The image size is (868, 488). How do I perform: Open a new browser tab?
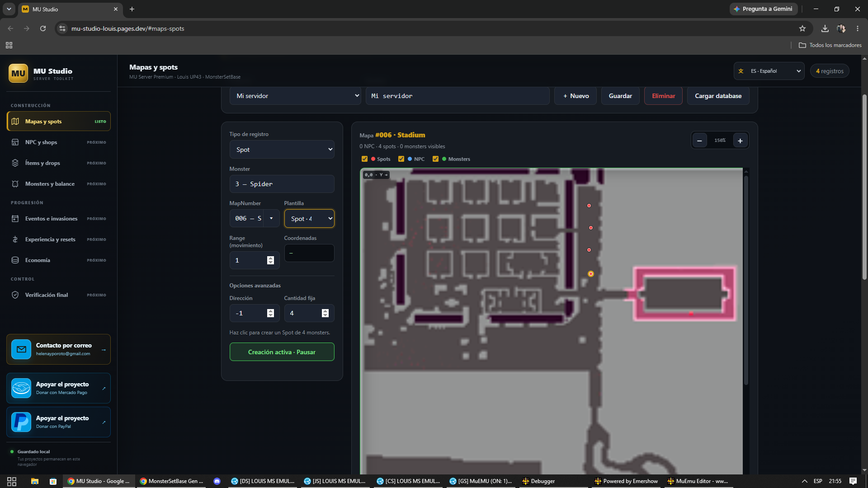pos(132,9)
